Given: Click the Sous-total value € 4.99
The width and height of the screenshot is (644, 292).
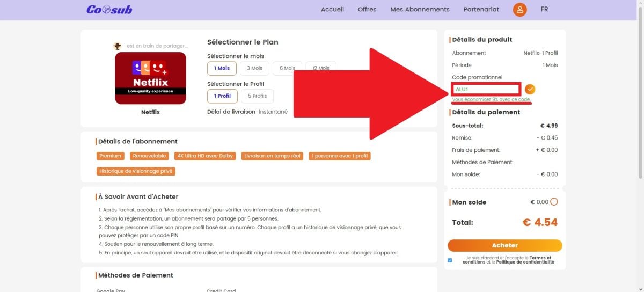Looking at the screenshot, I should 549,126.
